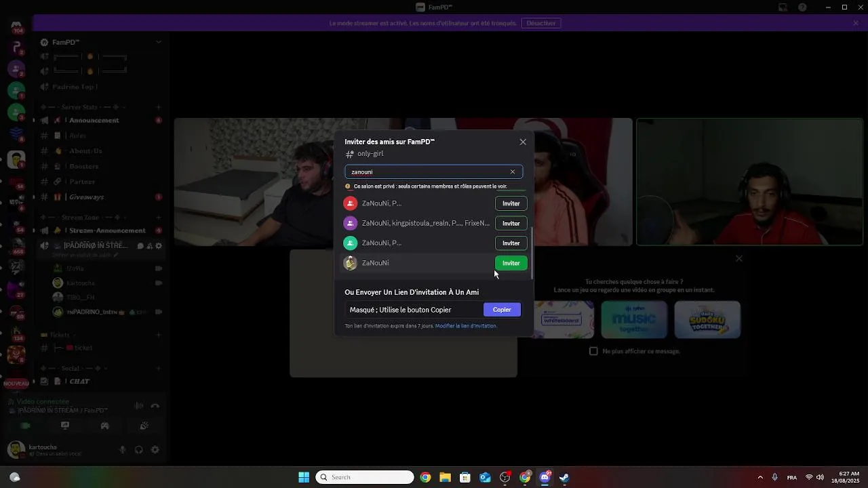Image resolution: width=868 pixels, height=488 pixels.
Task: Open the blue stacked-layers server icon
Action: [x=16, y=134]
